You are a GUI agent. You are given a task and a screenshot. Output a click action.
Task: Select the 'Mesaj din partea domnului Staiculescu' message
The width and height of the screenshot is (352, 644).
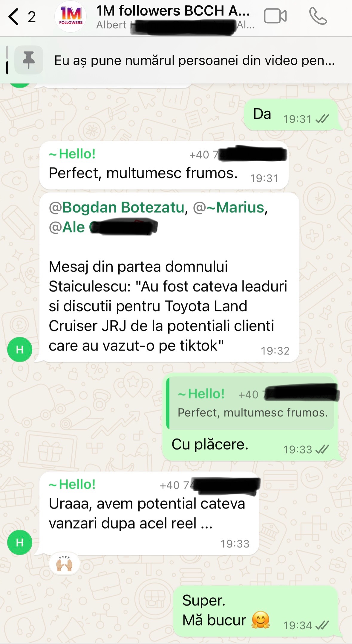(x=169, y=277)
